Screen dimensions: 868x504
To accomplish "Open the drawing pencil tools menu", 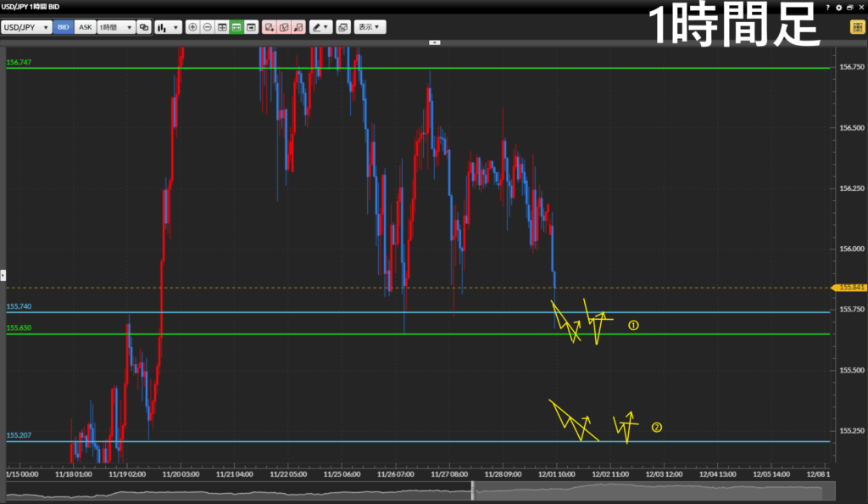I will pos(320,27).
